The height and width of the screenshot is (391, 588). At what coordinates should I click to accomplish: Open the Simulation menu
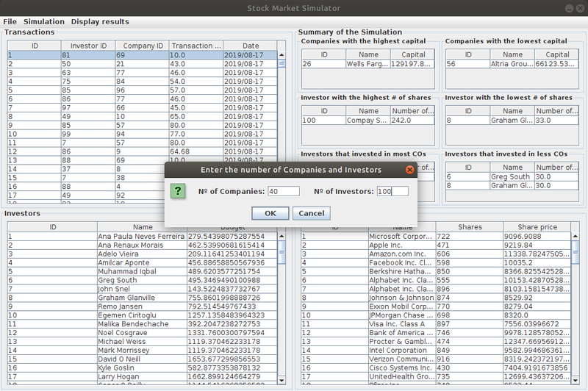[44, 22]
